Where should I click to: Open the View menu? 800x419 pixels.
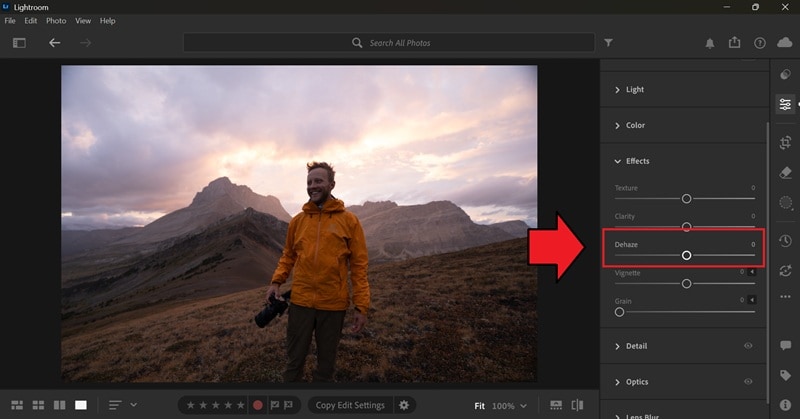point(83,21)
